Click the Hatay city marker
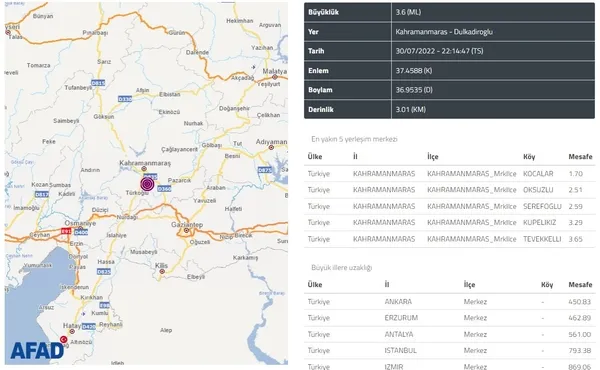The width and height of the screenshot is (600, 370). point(72,331)
